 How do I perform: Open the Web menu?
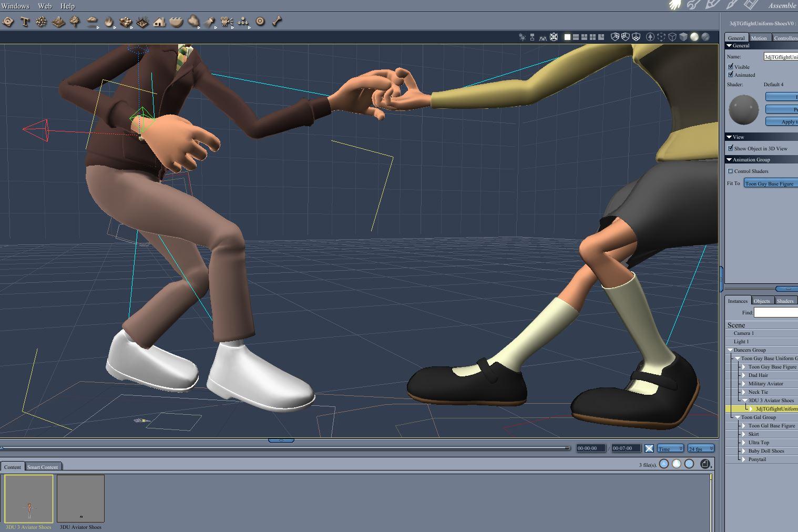point(45,6)
